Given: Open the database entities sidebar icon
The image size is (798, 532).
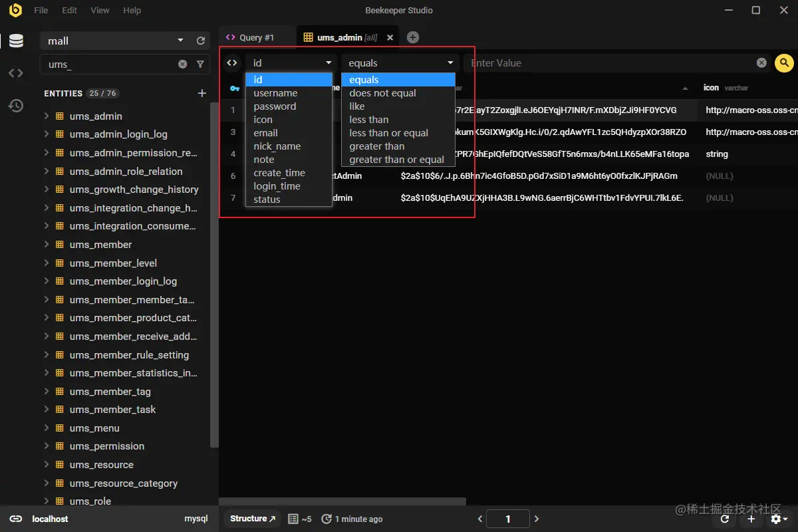Looking at the screenshot, I should (16, 41).
